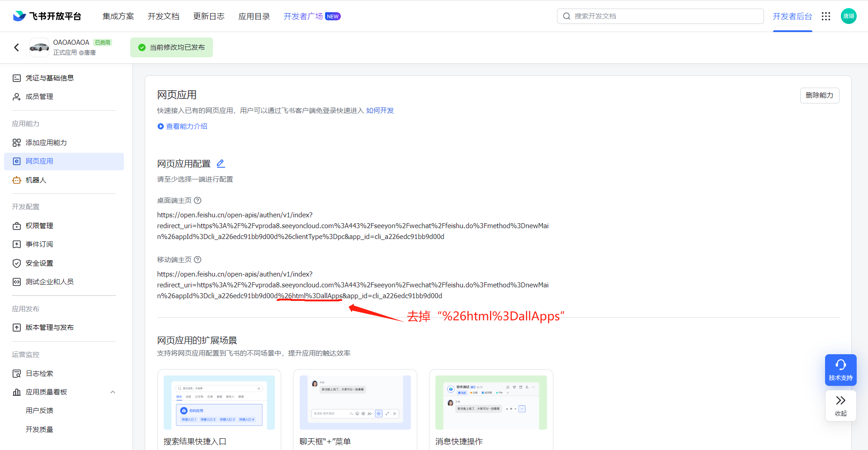Click the help icon next to 移动端主页

pyautogui.click(x=198, y=260)
